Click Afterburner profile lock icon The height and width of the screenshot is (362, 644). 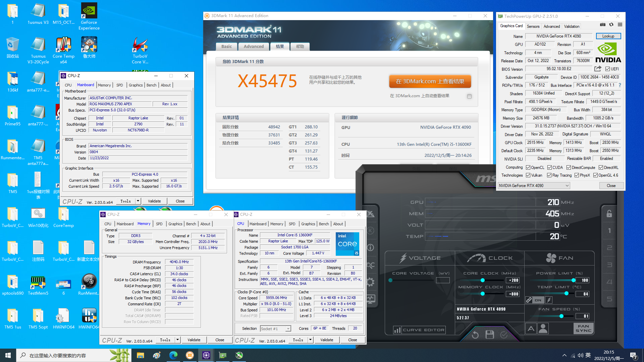(609, 214)
